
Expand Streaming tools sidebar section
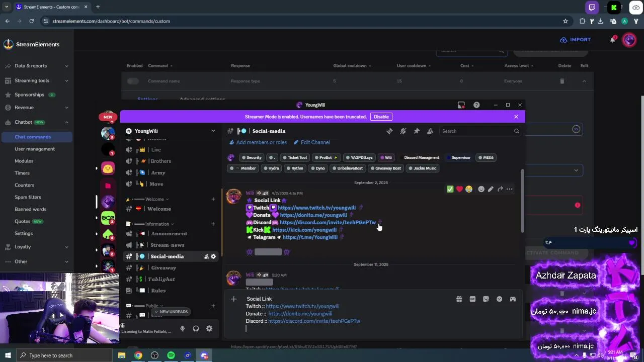pos(66,80)
